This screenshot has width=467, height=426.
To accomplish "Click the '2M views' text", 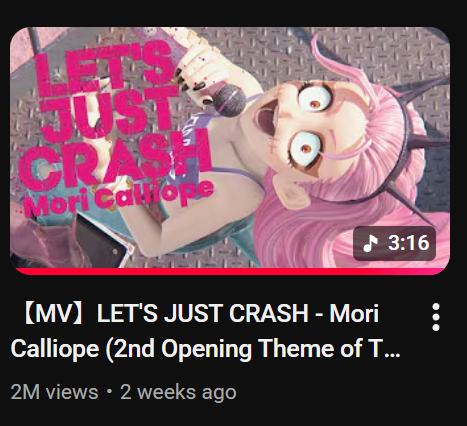I will tap(54, 392).
